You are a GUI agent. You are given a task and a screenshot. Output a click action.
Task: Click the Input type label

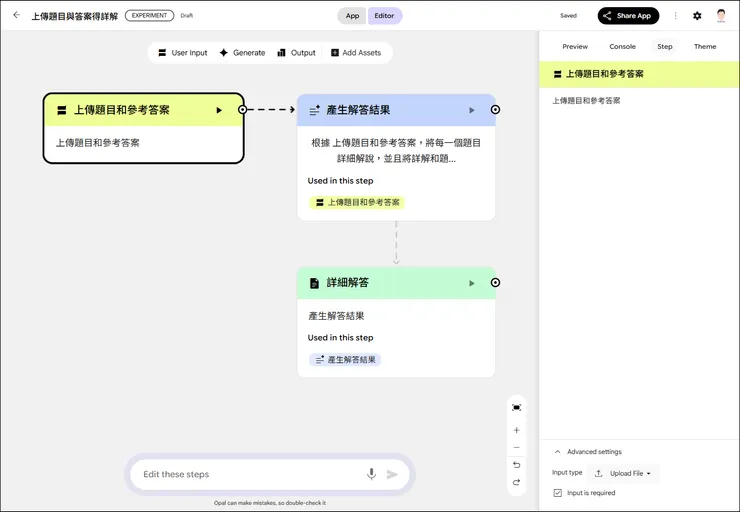567,472
